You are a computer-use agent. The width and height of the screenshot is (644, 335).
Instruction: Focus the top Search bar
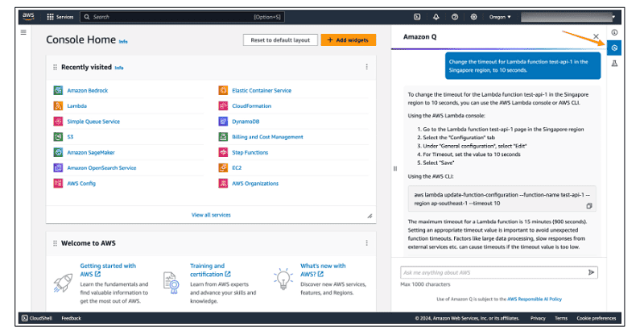(182, 17)
